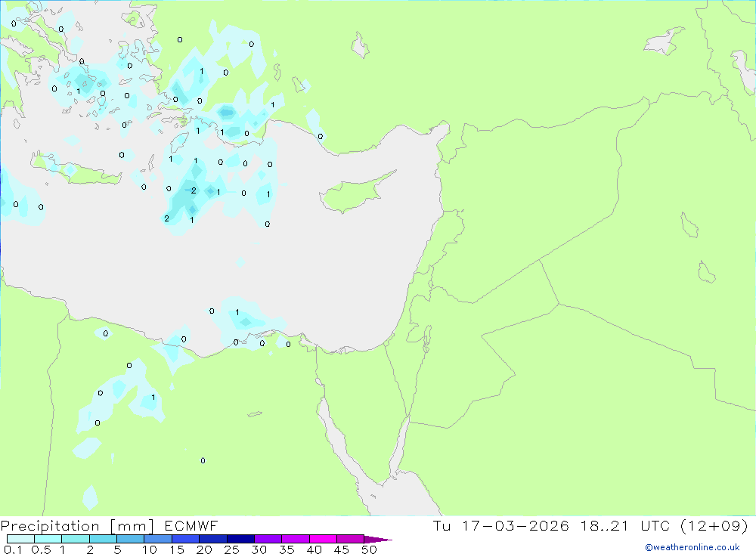Click legend label '10'
Image resolution: width=756 pixels, height=554 pixels.
click(150, 549)
